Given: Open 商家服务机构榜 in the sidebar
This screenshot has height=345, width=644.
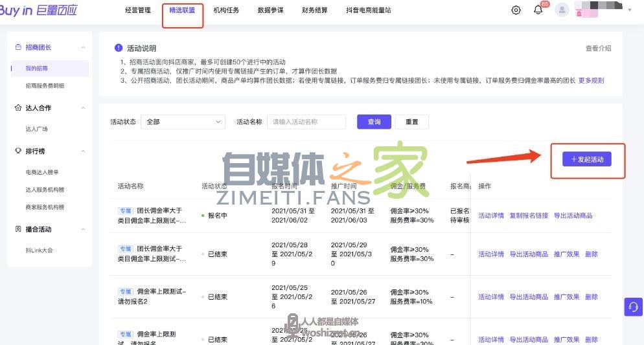Looking at the screenshot, I should [x=45, y=207].
